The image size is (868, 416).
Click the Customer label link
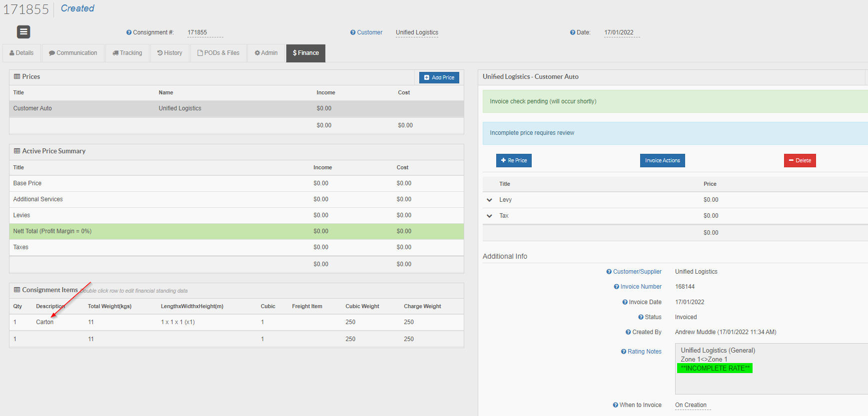[370, 32]
